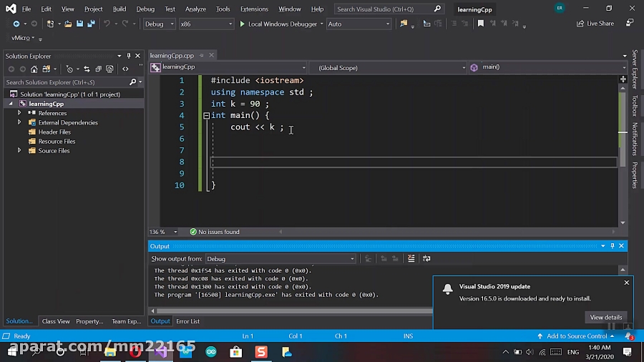Open the Build menu
This screenshot has width=644, height=362.
(x=119, y=9)
